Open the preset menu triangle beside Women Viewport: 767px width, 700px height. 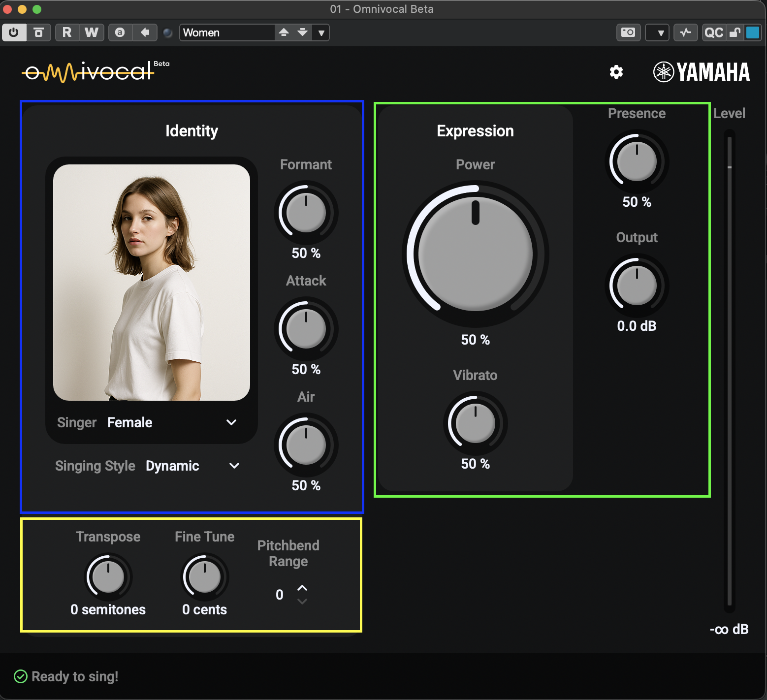[x=321, y=33]
